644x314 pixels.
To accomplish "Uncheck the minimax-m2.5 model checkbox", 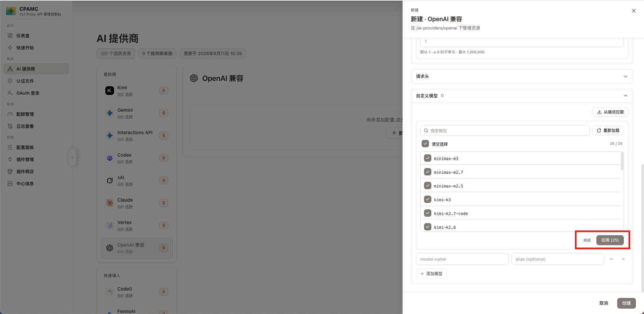I will 428,186.
